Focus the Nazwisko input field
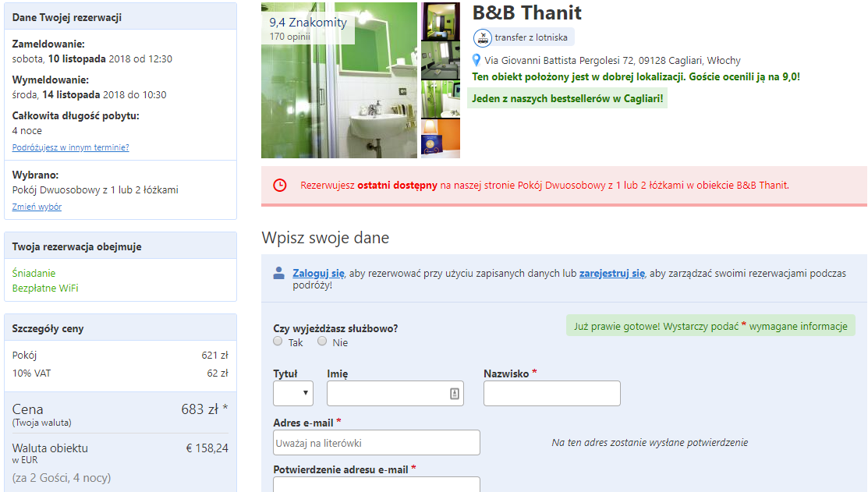868x492 pixels. (552, 394)
